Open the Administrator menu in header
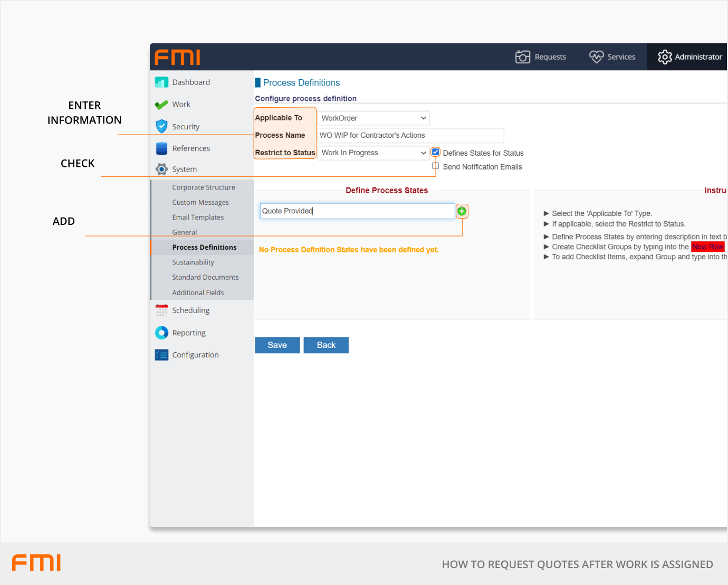Screen dimensions: 728x585 coord(689,57)
